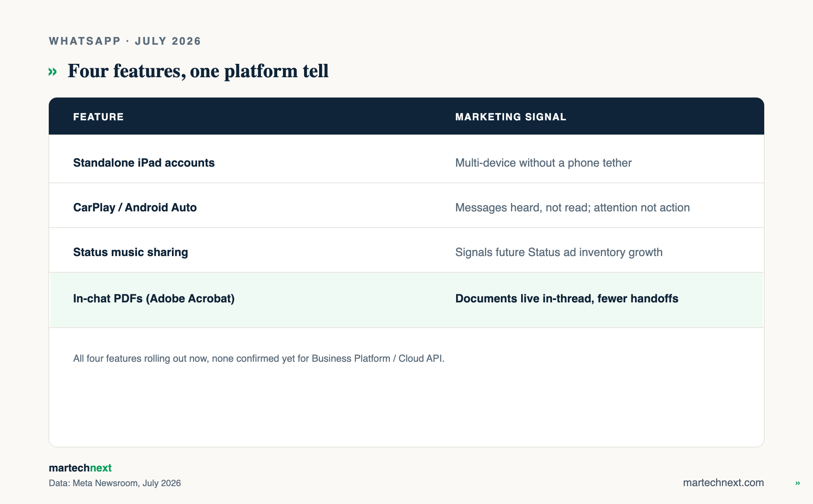Select the "WHATSAPP · JULY 2026" kicker text
Viewport: 813px width, 504px height.
(x=125, y=41)
